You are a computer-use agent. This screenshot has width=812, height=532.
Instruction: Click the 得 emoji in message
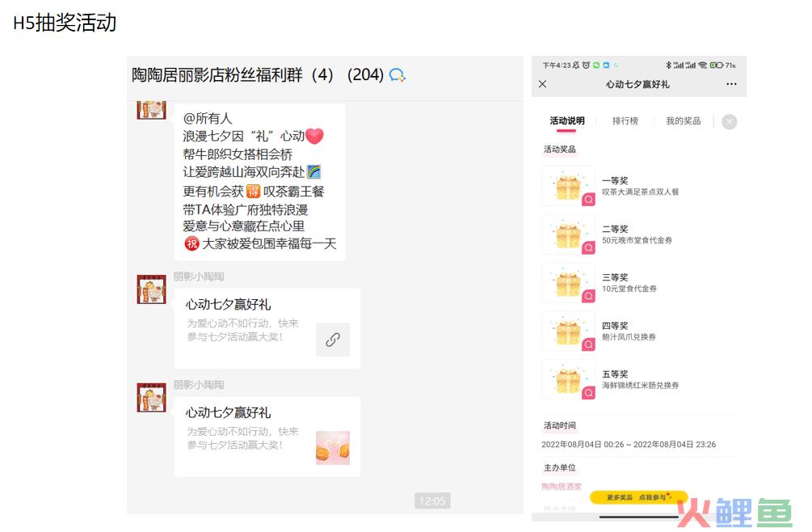pos(253,192)
